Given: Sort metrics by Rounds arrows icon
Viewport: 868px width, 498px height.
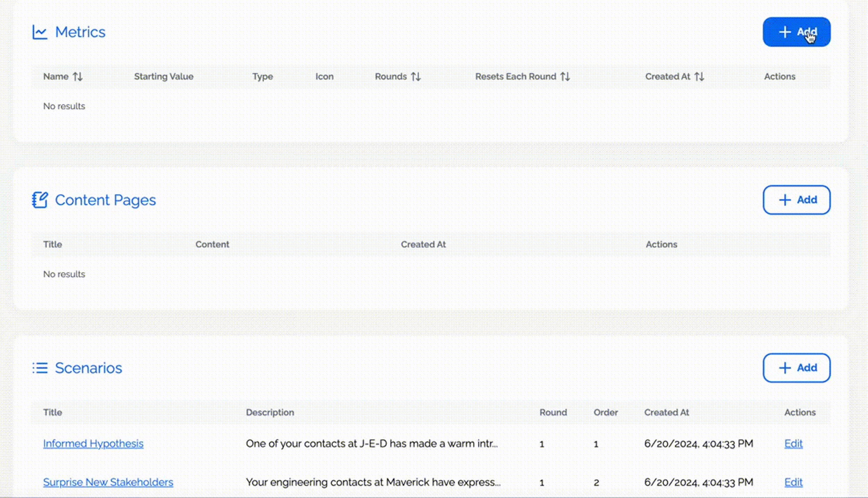Looking at the screenshot, I should tap(416, 76).
